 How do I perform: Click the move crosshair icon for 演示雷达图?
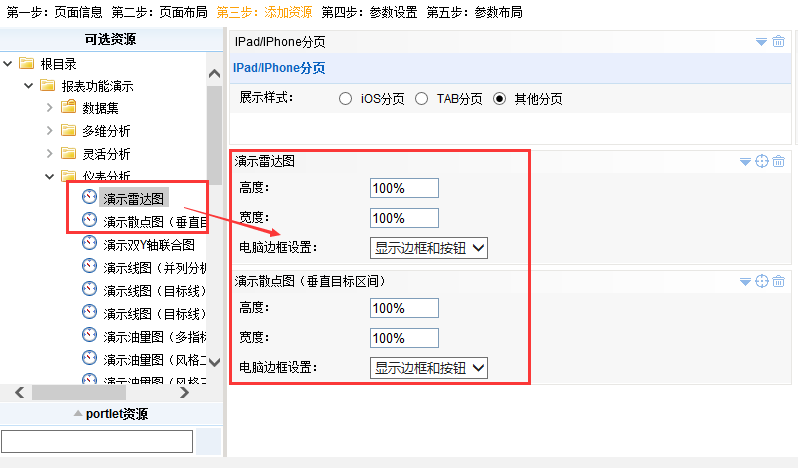pyautogui.click(x=762, y=161)
